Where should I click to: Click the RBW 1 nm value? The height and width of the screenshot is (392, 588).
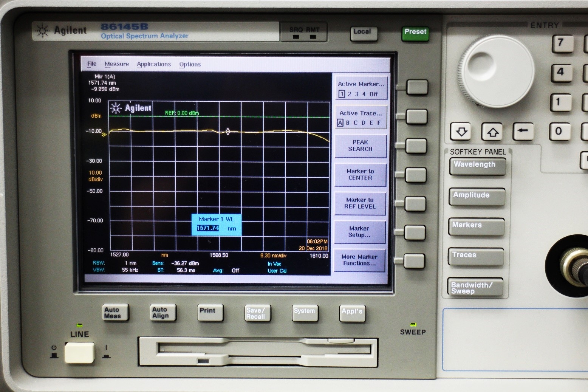click(131, 263)
